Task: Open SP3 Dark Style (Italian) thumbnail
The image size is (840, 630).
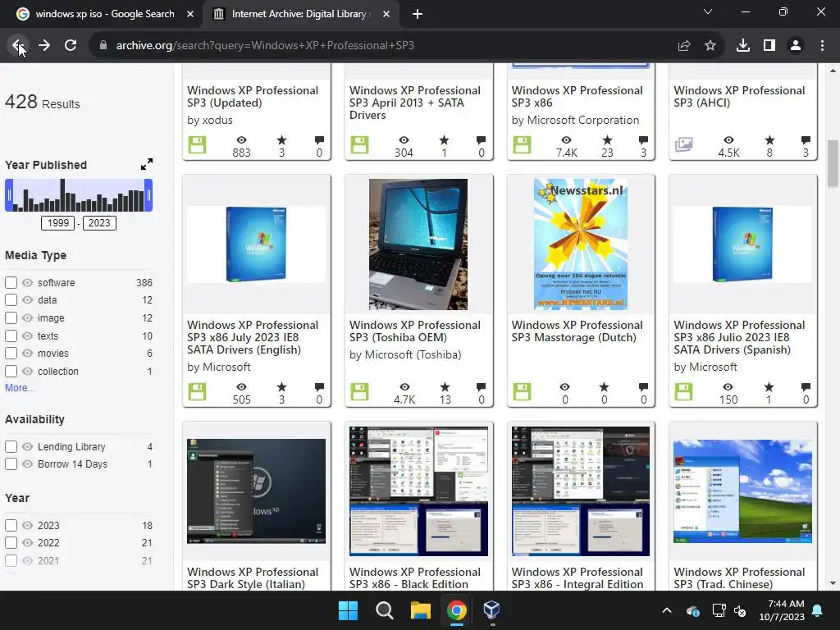Action: click(x=256, y=491)
